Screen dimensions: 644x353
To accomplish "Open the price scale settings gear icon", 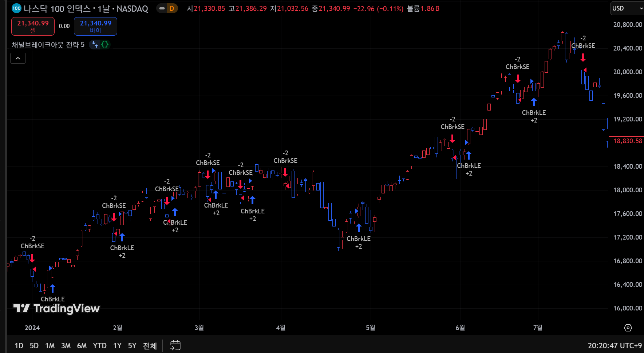I will pyautogui.click(x=628, y=328).
